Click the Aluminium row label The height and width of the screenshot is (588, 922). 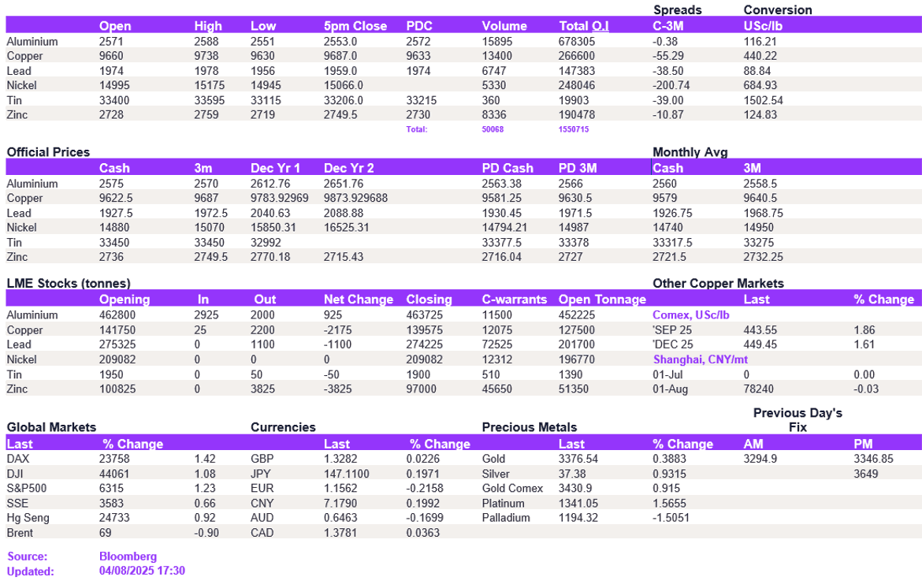31,41
